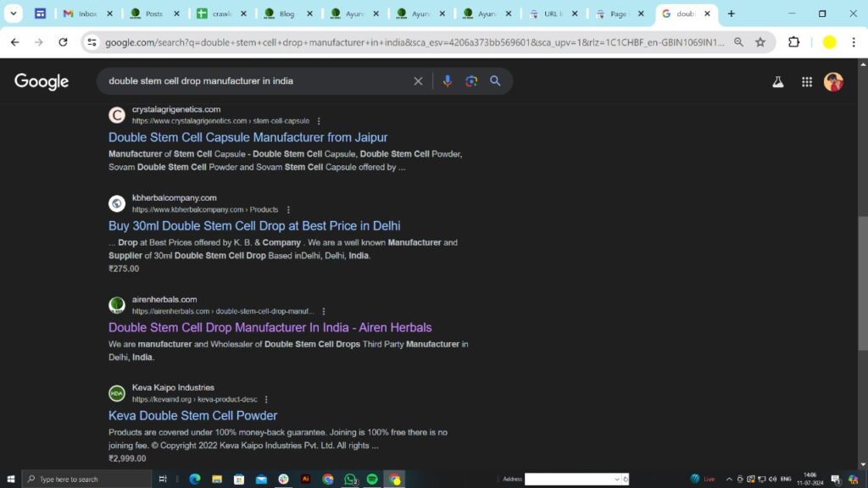Open Buy 30ml Double Stem Cell Drop link
The height and width of the screenshot is (488, 868).
(254, 225)
